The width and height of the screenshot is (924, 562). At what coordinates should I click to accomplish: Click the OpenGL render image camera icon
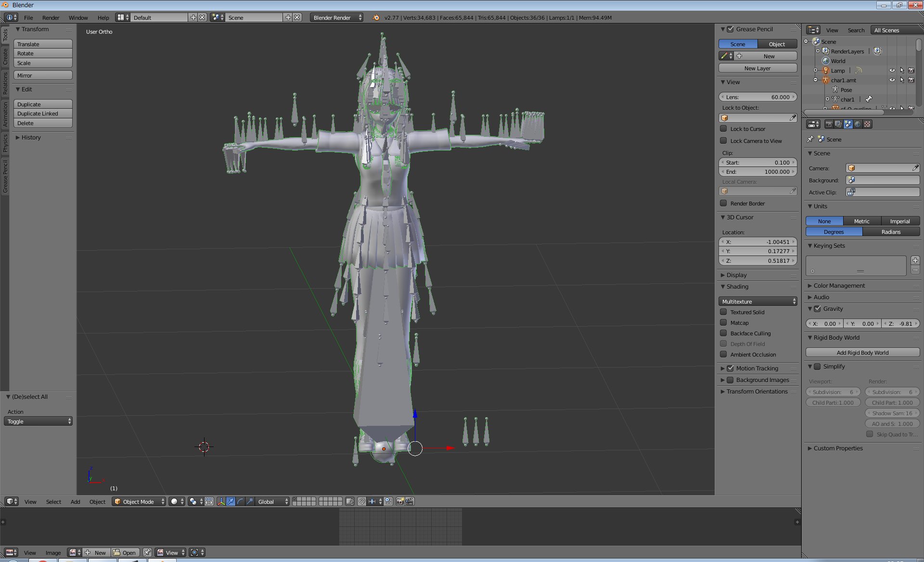[400, 501]
